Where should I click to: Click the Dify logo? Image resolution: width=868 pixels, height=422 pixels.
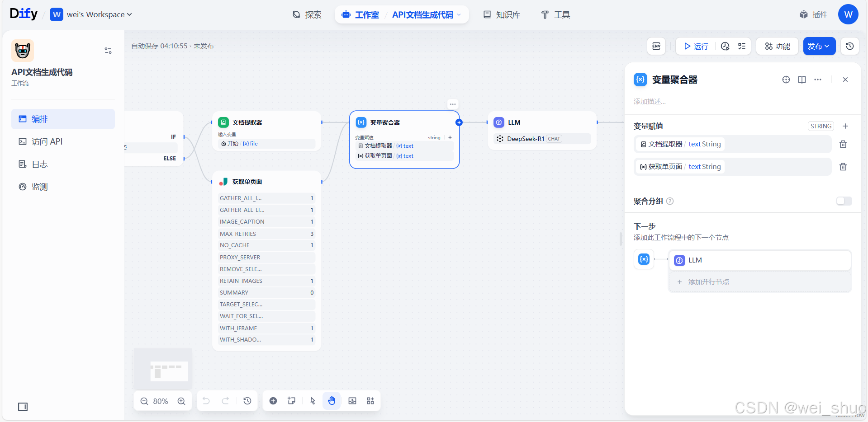24,14
